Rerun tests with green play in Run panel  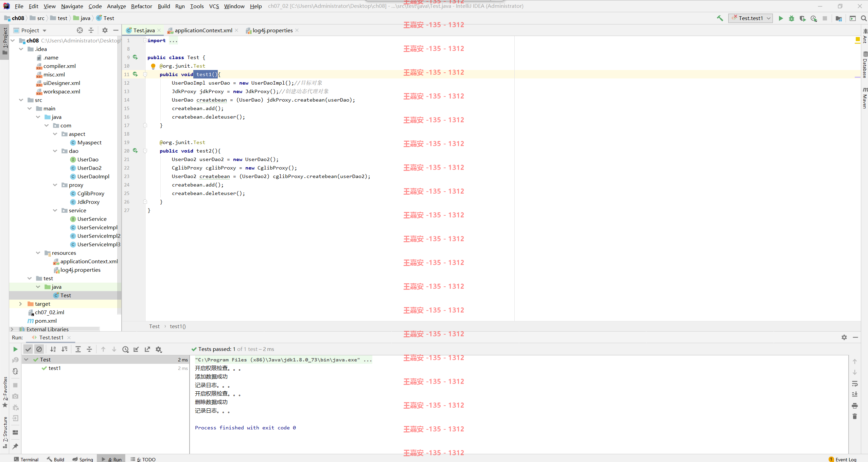pos(15,349)
